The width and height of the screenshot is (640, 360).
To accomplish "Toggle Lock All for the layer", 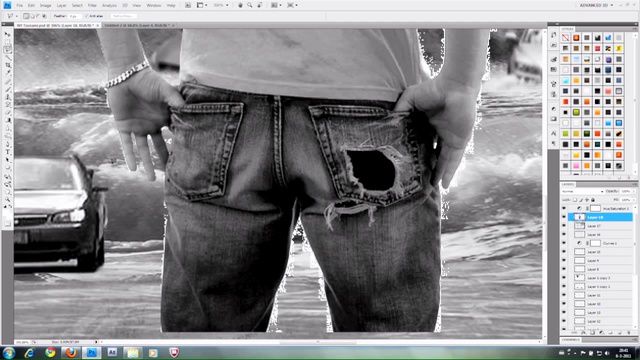I will pyautogui.click(x=593, y=200).
